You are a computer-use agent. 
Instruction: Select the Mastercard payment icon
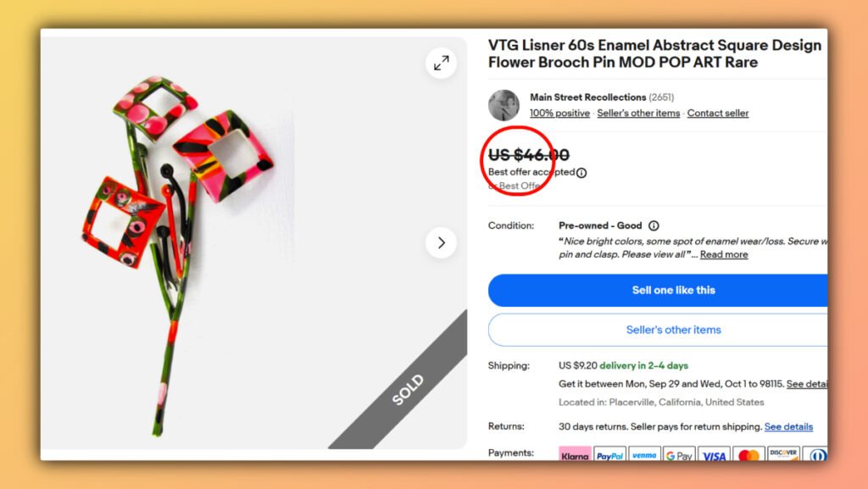tap(749, 454)
